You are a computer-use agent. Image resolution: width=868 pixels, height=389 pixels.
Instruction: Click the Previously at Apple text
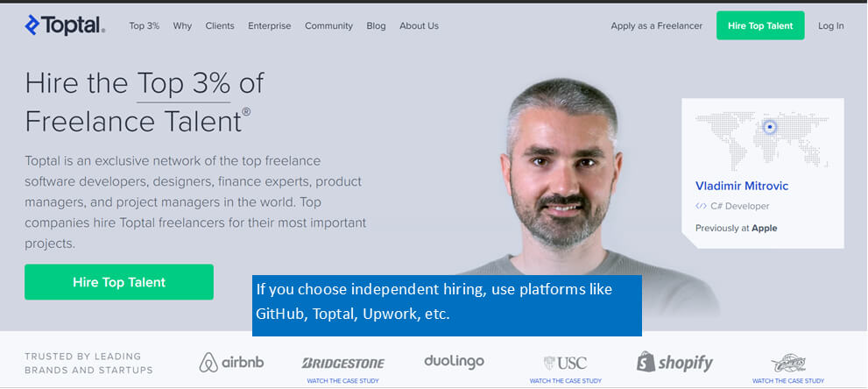(x=737, y=228)
